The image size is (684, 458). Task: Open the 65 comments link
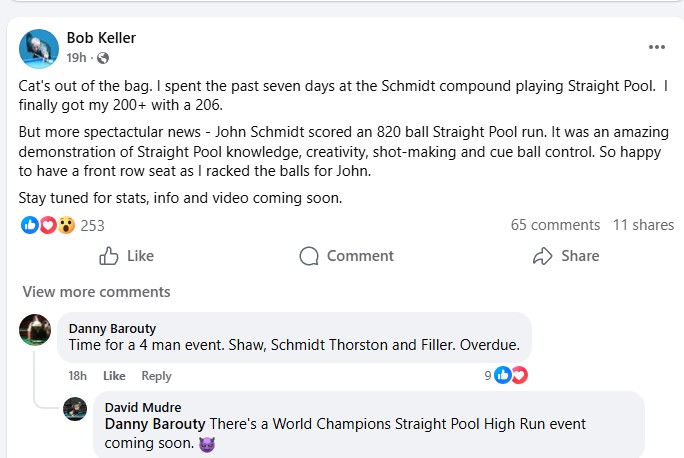[x=555, y=225]
